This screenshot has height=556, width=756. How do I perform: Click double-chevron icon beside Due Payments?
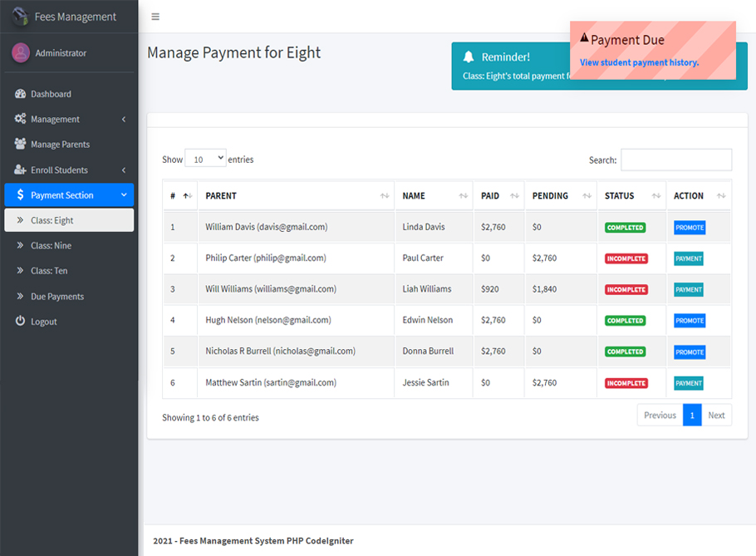tap(20, 296)
